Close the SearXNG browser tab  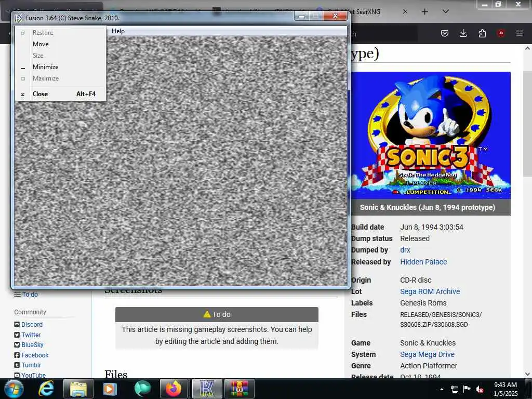click(x=405, y=12)
